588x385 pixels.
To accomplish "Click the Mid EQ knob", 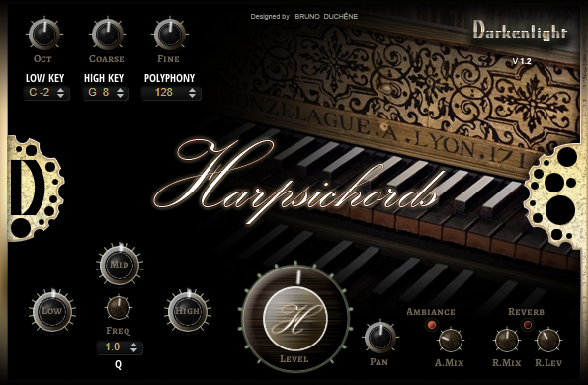I will coord(120,265).
